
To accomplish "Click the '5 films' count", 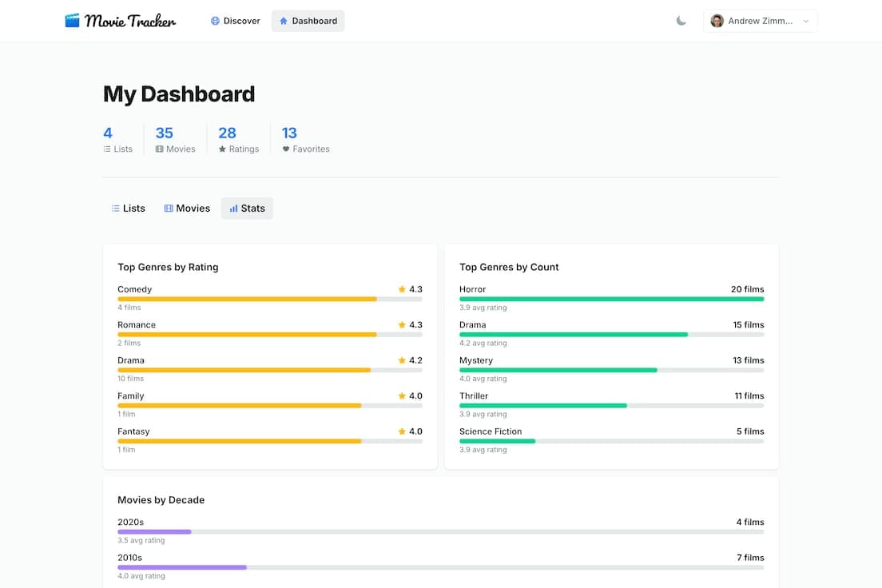I will pos(750,431).
